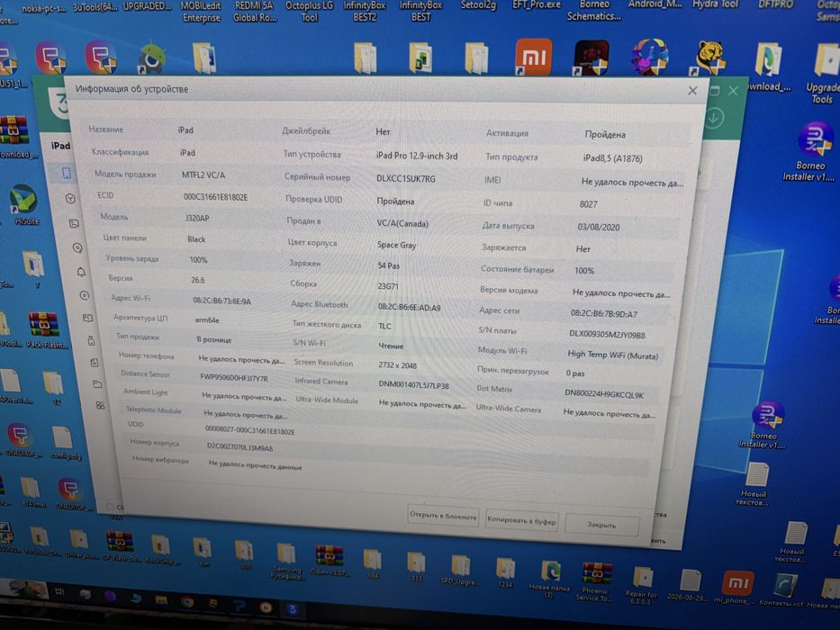Open the play-circle video icon in 3uTools sidebar
Image resolution: width=840 pixels, height=630 pixels.
coord(85,295)
